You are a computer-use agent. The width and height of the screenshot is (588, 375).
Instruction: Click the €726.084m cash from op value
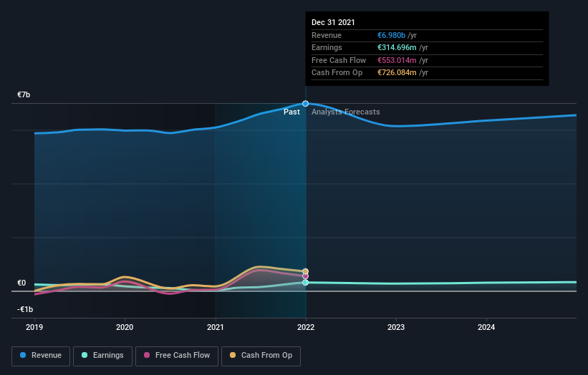pos(397,73)
